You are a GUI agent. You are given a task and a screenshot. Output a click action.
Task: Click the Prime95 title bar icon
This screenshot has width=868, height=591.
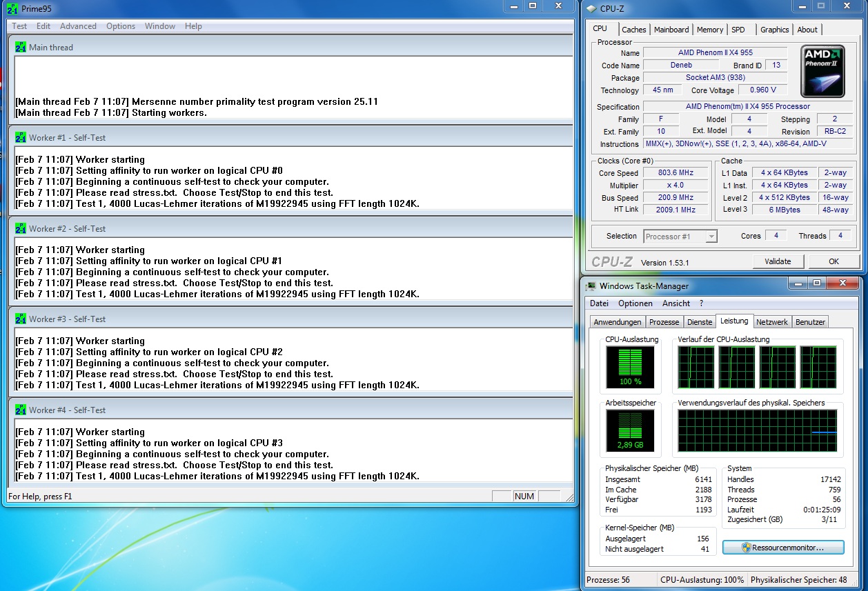pyautogui.click(x=11, y=8)
